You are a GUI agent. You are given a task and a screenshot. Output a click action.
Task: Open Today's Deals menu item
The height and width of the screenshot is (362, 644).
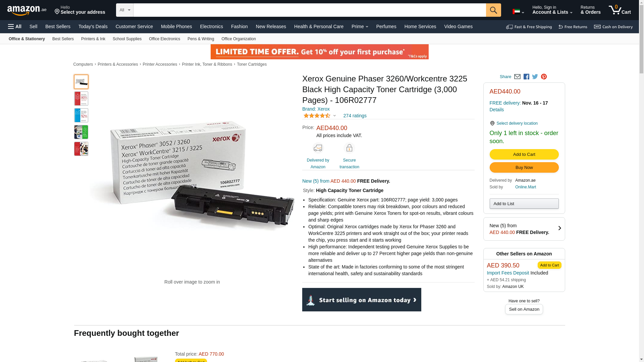93,26
